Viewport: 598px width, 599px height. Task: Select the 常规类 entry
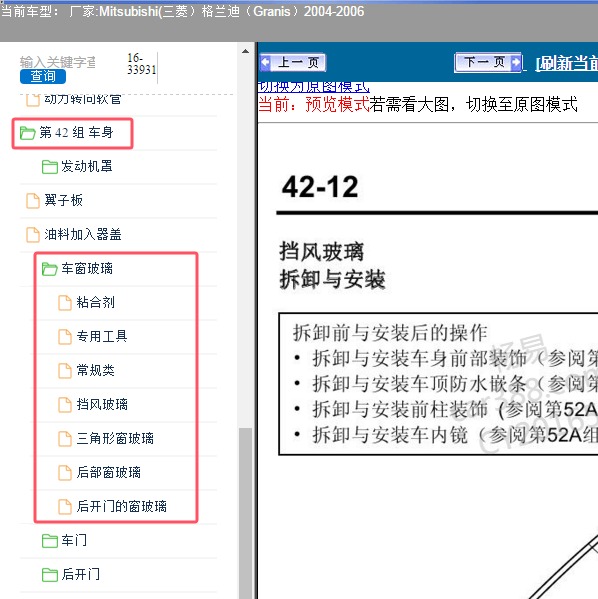[95, 371]
